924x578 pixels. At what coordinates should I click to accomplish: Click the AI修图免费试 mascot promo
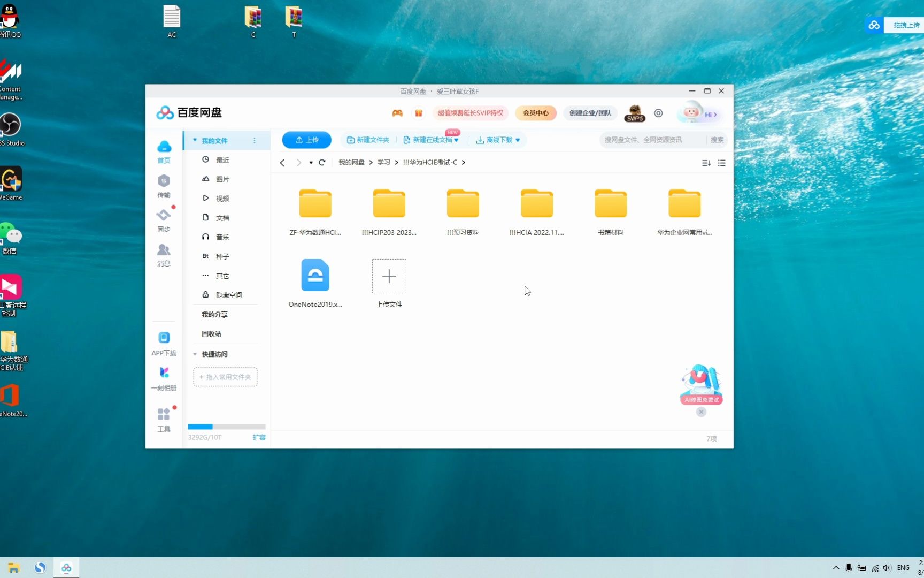click(701, 384)
